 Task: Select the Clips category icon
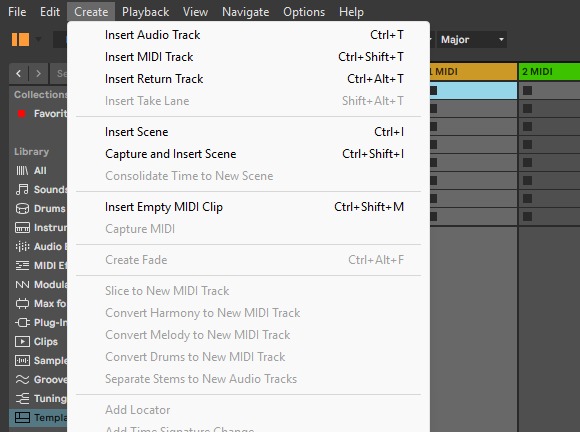coord(22,341)
